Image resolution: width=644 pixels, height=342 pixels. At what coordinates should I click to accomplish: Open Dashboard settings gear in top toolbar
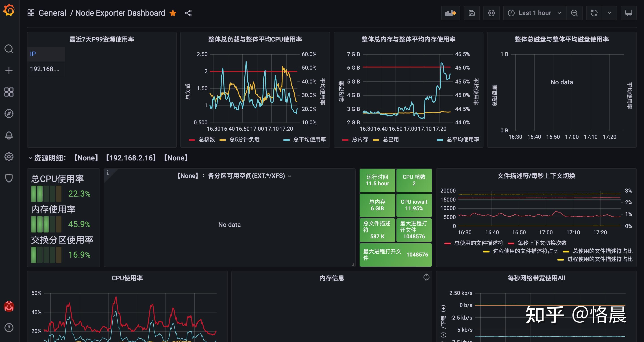click(491, 13)
